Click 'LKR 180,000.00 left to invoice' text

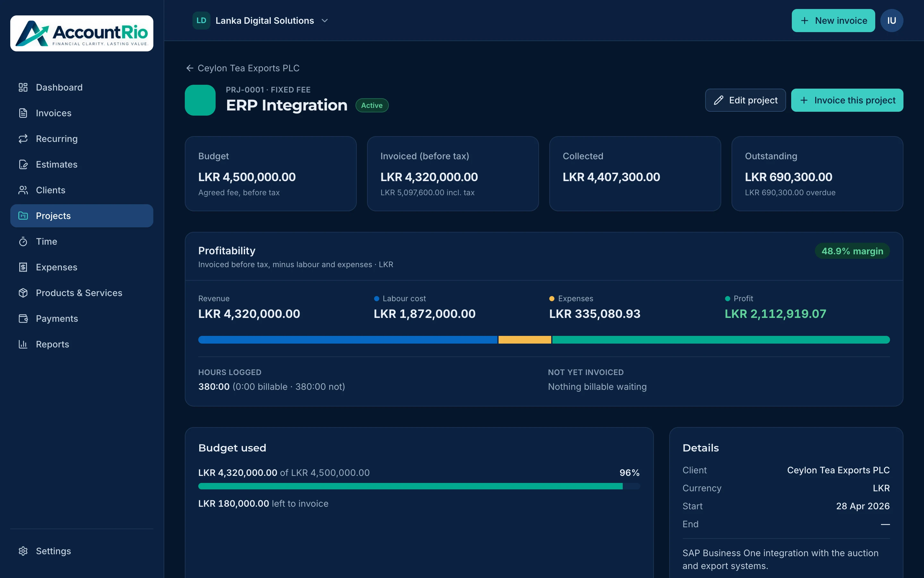click(x=263, y=504)
